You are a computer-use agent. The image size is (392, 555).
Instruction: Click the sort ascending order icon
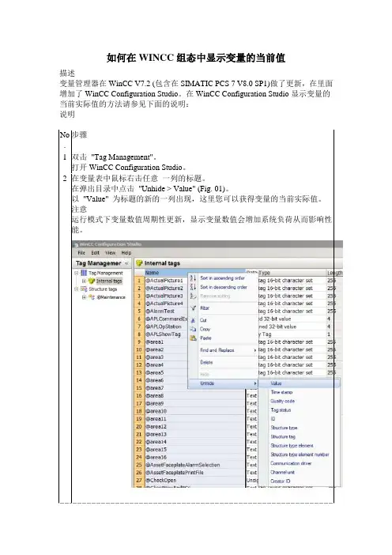coord(193,278)
